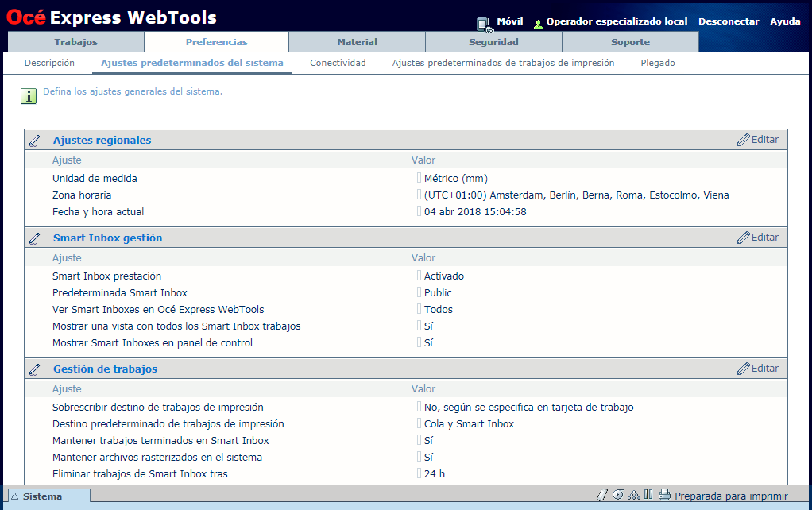
Task: Click pencil icon left of Smart Inbox gestión heading
Action: (35, 238)
